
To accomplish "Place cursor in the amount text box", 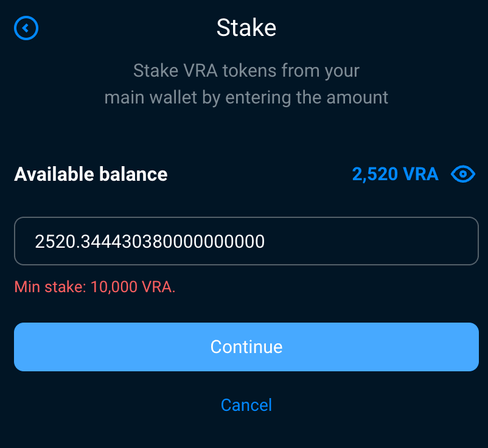I will (246, 241).
